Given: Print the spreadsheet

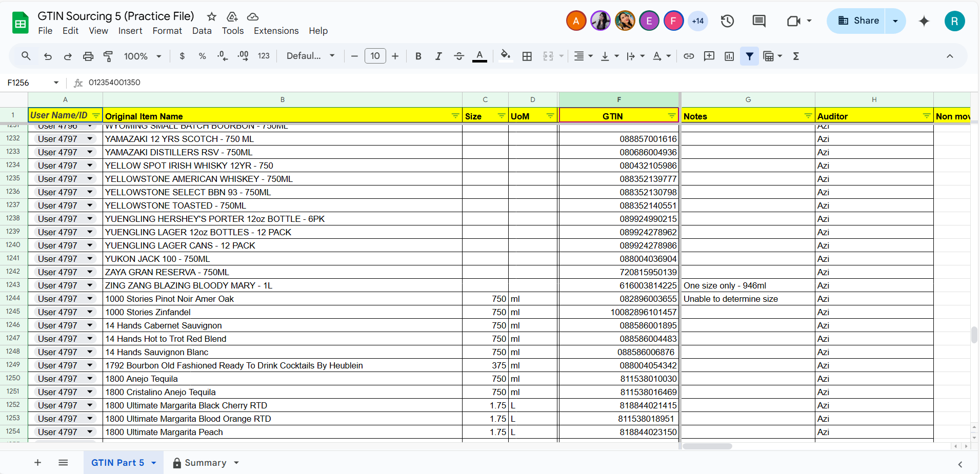Looking at the screenshot, I should point(88,56).
